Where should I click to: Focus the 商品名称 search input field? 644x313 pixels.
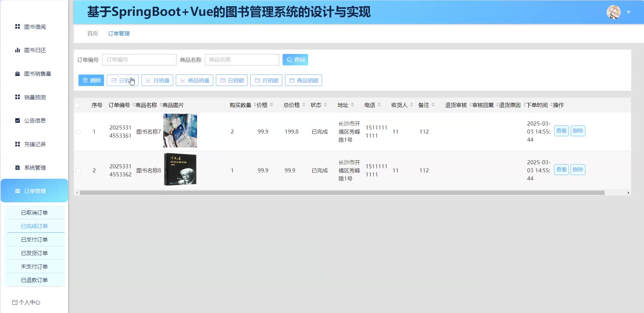click(x=242, y=60)
